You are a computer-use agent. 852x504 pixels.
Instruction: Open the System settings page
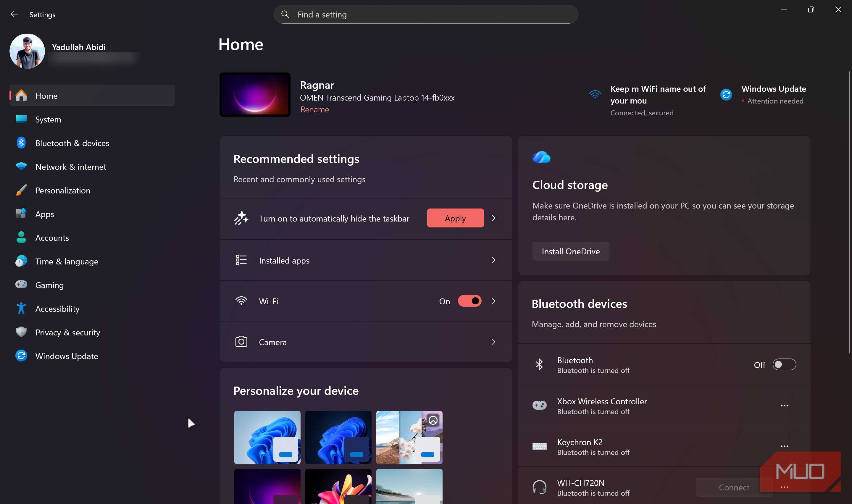click(92, 119)
